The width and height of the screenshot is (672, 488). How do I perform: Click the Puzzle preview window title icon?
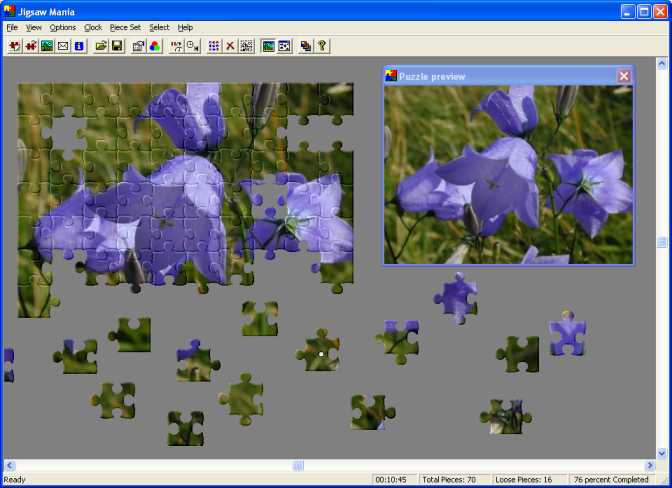(390, 76)
